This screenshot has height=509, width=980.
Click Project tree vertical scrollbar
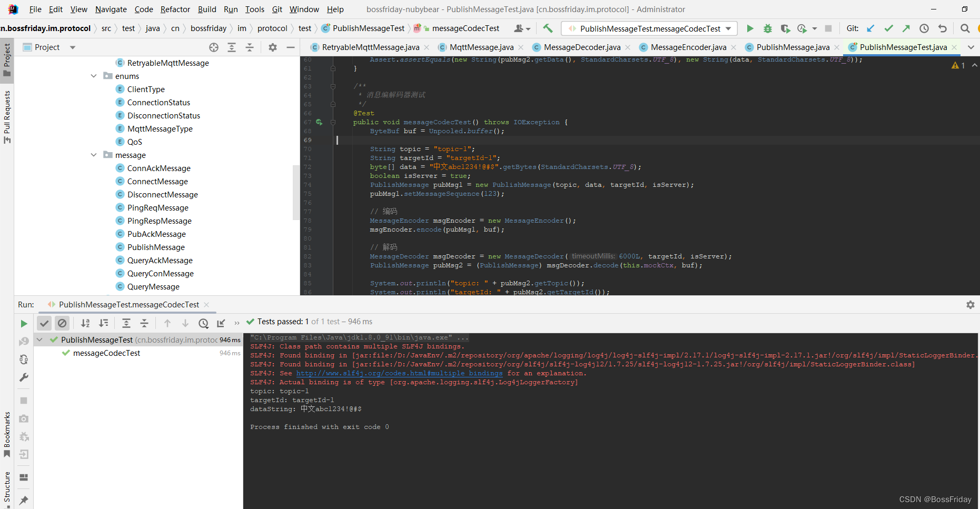296,192
